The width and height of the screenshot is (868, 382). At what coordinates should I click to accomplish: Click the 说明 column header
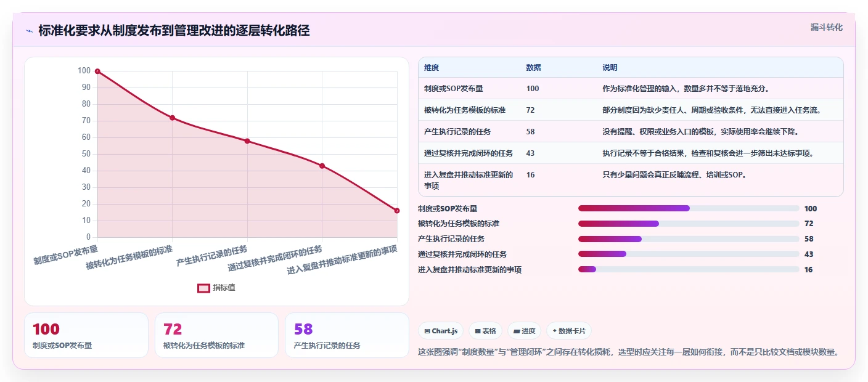coord(610,68)
